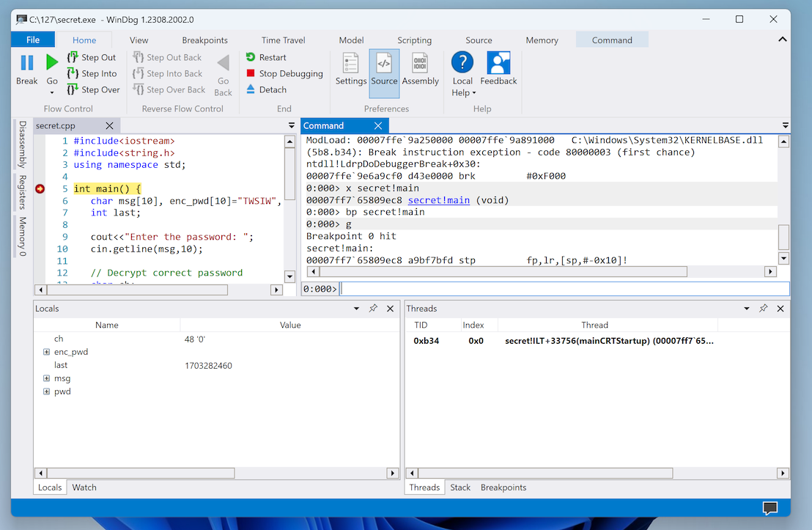Pin the Locals panel
812x530 pixels.
click(x=373, y=309)
